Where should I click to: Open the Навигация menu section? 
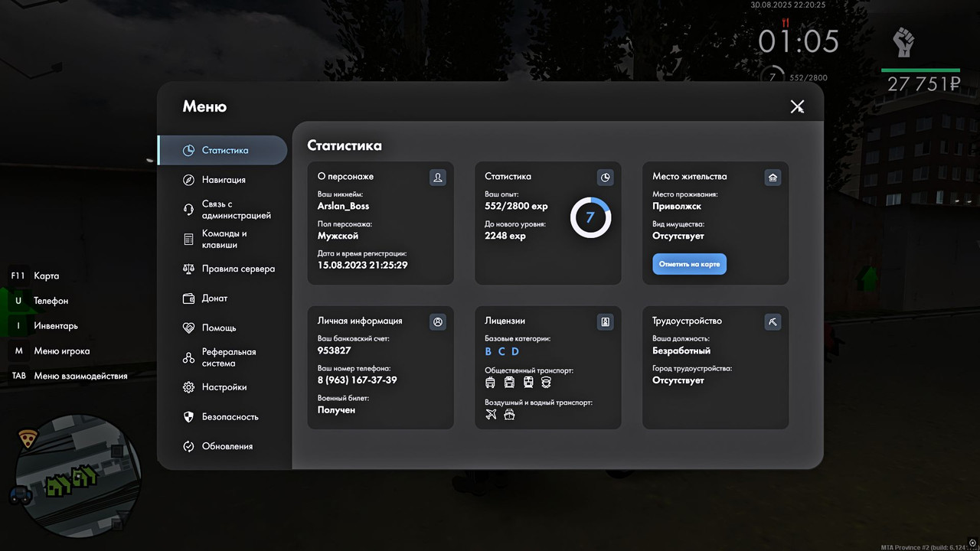pyautogui.click(x=223, y=180)
